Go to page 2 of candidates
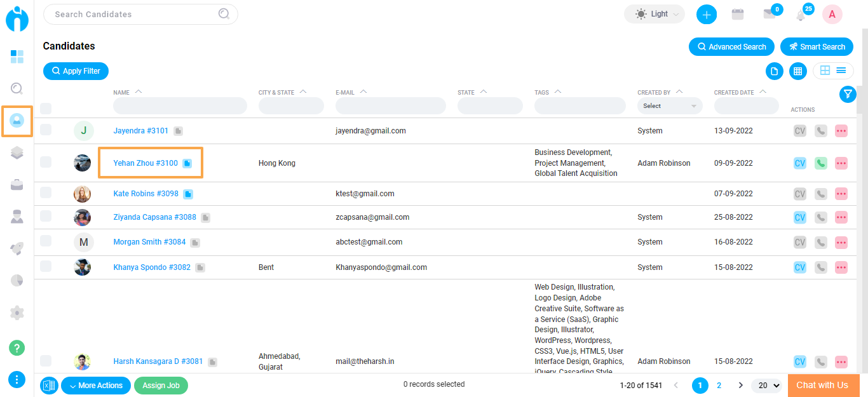 tap(719, 385)
